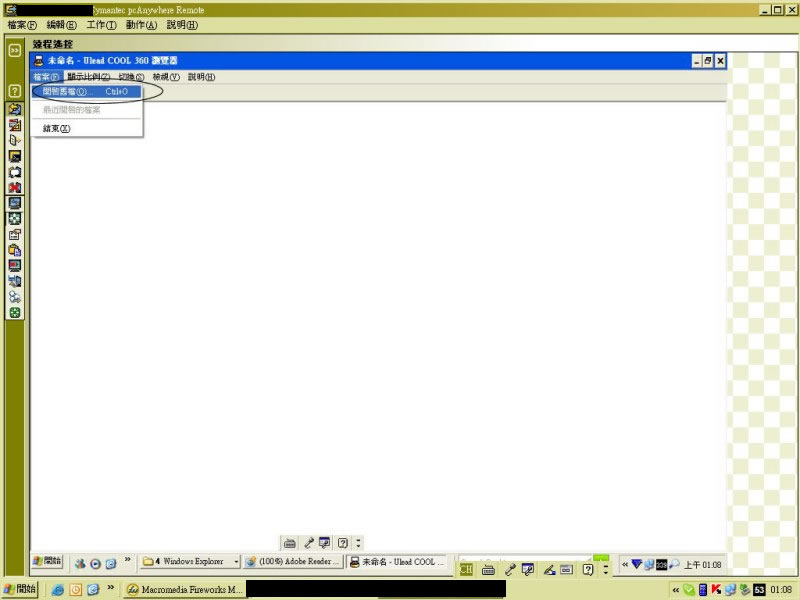Click the expand arrows button atop pcAnywhere sidebar
The height and width of the screenshot is (600, 800).
tap(15, 50)
